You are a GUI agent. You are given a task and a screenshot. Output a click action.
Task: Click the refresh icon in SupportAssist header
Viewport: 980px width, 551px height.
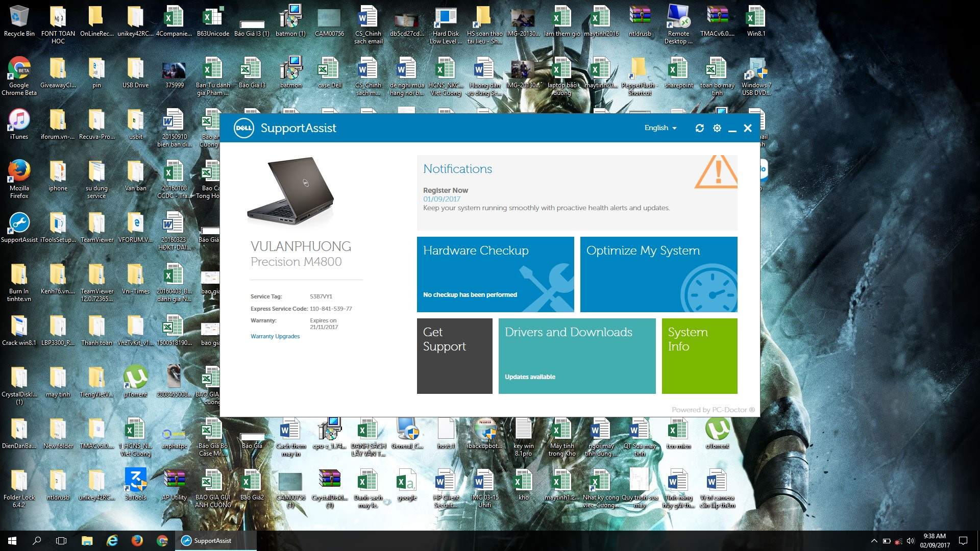click(x=699, y=128)
